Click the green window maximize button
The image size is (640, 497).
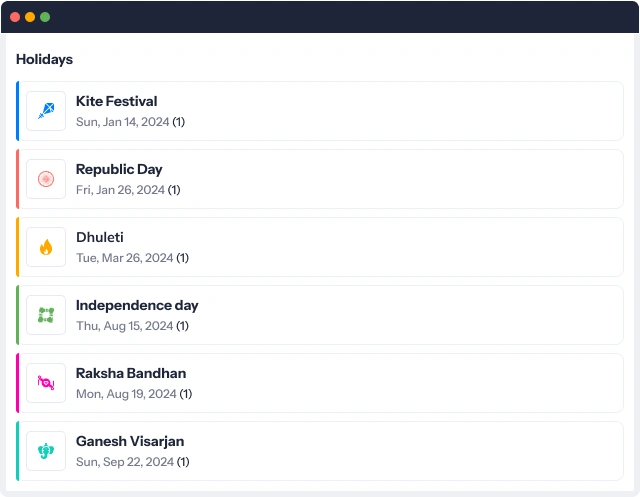pos(45,17)
